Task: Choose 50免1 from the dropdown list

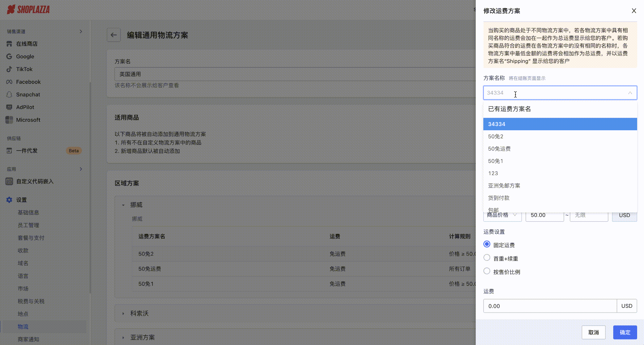Action: coord(560,161)
